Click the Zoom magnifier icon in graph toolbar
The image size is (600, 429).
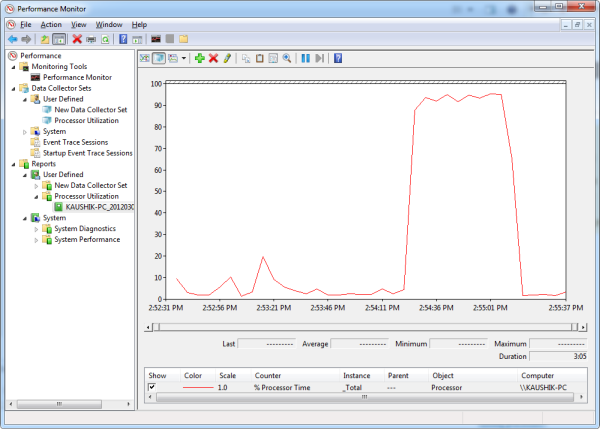click(x=286, y=58)
